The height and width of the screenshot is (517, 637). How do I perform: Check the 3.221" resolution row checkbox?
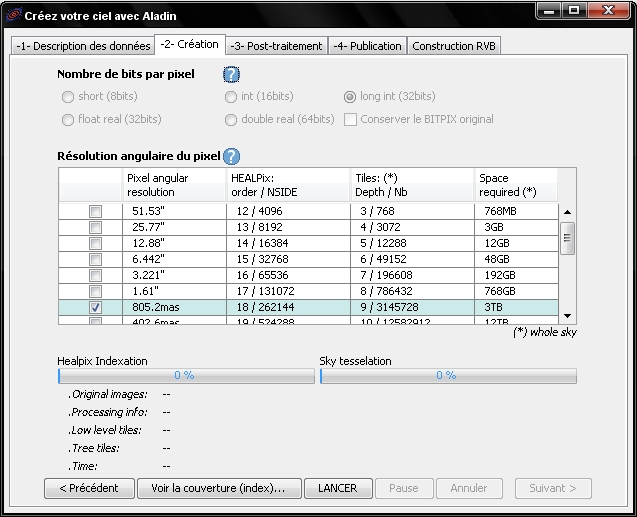coord(95,275)
